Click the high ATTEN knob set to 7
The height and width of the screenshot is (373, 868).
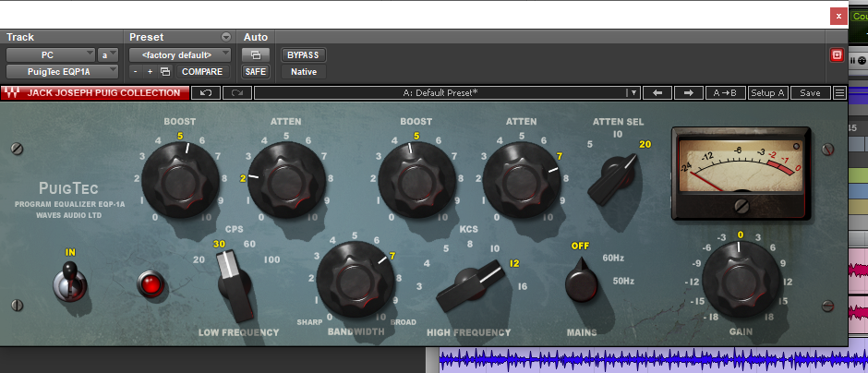click(522, 179)
